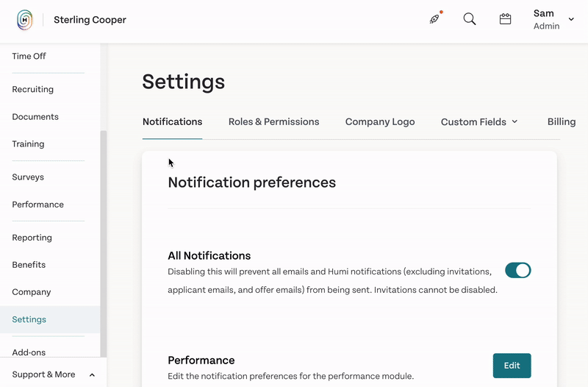Open the Custom Fields dropdown tab
Image resolution: width=588 pixels, height=387 pixels.
pyautogui.click(x=479, y=122)
